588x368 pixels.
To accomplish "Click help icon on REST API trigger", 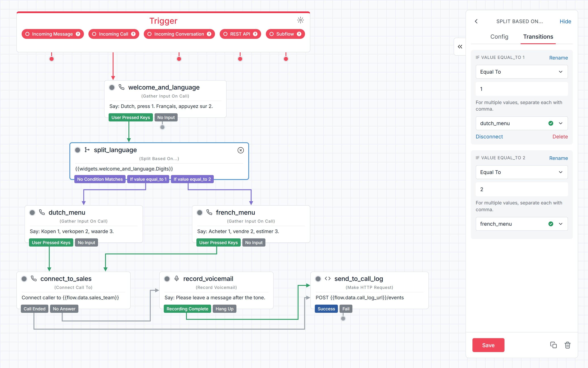I will (x=255, y=34).
